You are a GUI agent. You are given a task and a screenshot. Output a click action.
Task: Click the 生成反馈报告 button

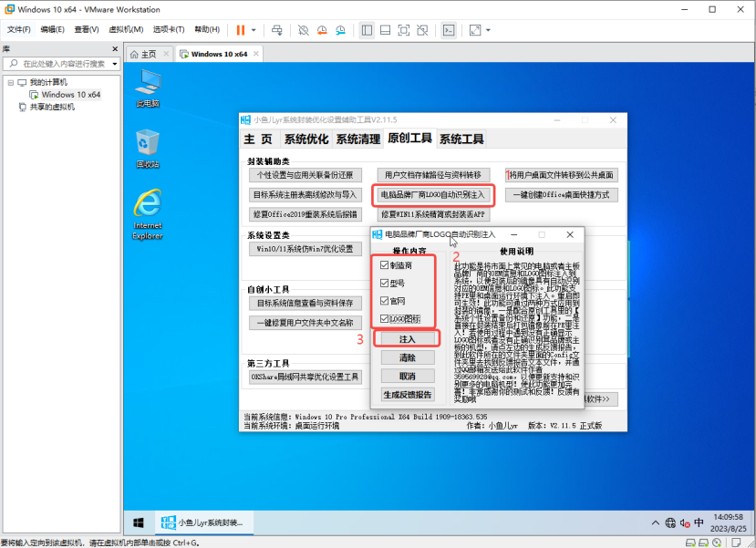[x=408, y=395]
